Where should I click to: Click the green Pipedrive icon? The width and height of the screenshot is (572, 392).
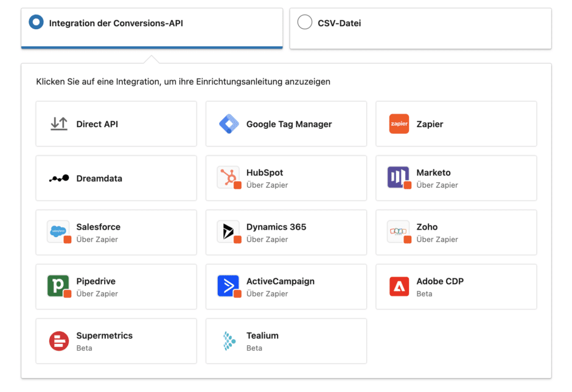[59, 286]
